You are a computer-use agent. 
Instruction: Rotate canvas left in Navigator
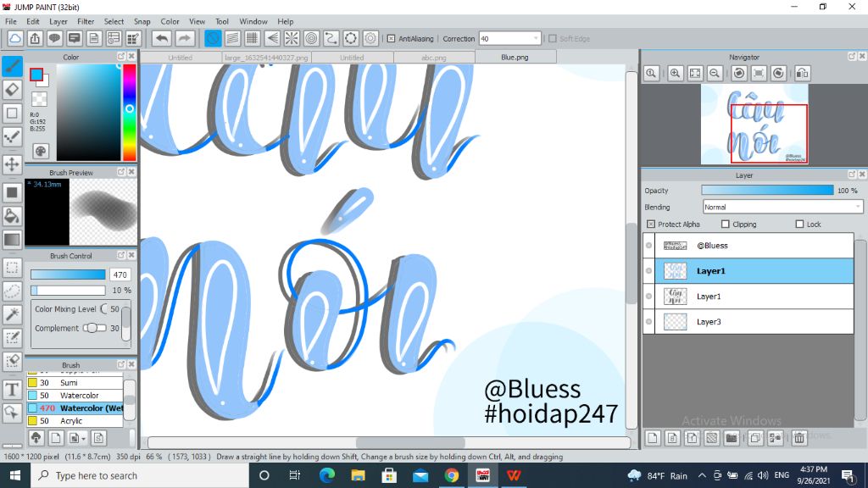point(739,73)
